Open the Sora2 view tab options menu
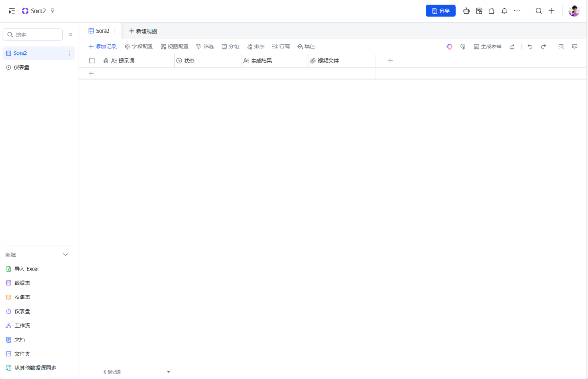The image size is (588, 379). 114,31
